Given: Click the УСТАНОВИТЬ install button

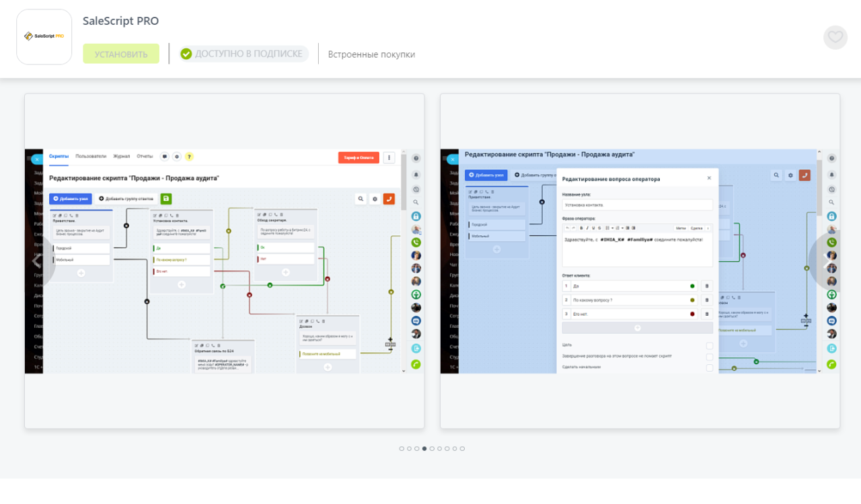Looking at the screenshot, I should [121, 54].
